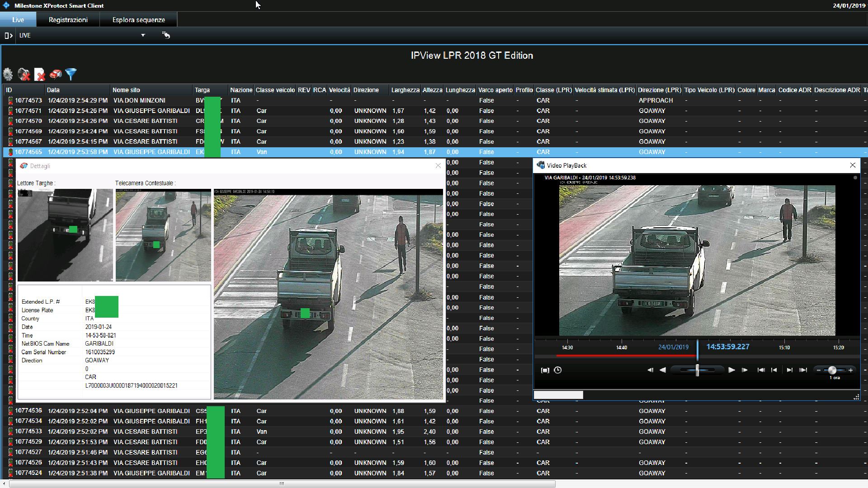Click scroll-left arrow of horizontal scrollbar
868x488 pixels.
pyautogui.click(x=4, y=484)
